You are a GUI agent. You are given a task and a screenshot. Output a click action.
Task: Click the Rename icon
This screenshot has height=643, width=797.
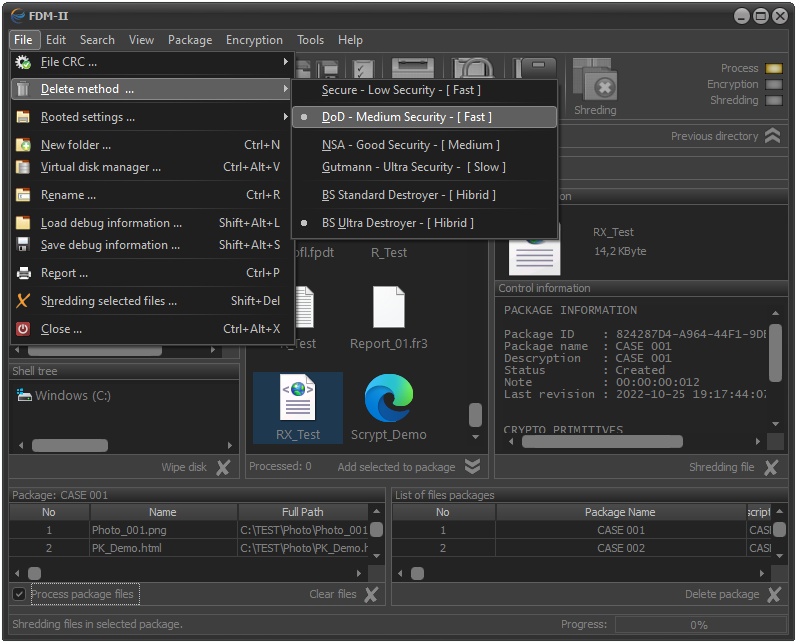[x=23, y=195]
